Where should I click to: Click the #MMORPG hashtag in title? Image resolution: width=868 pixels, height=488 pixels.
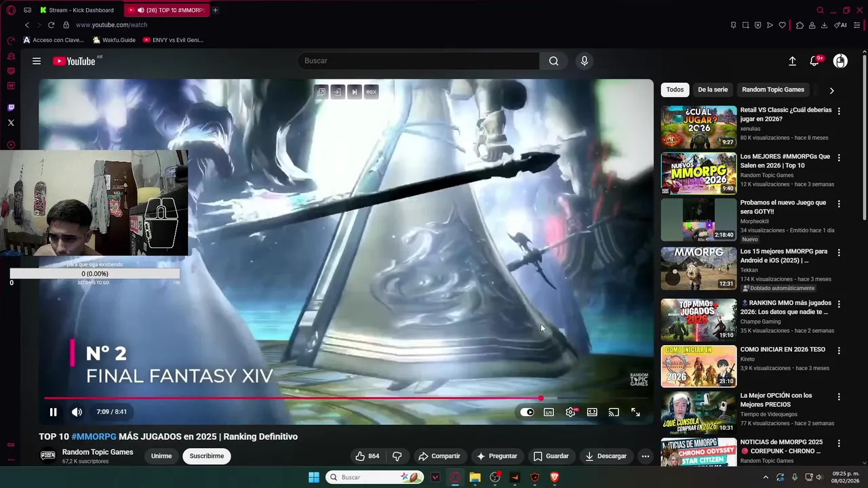click(x=94, y=436)
